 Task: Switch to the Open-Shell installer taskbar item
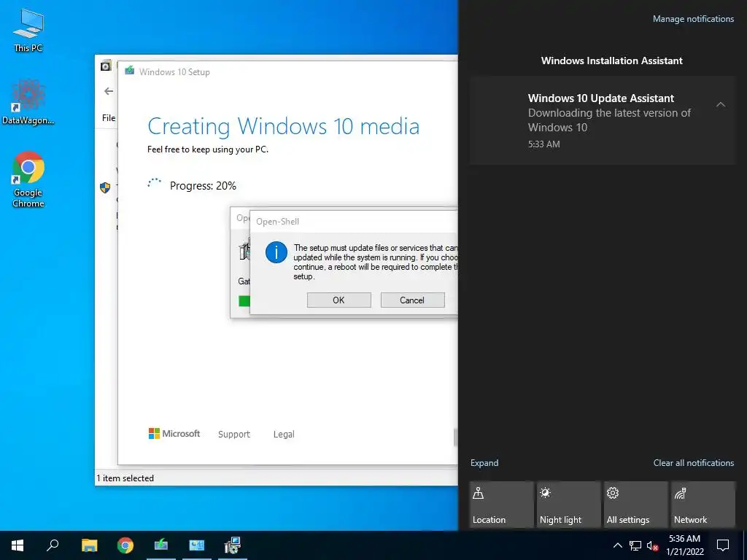click(x=233, y=545)
